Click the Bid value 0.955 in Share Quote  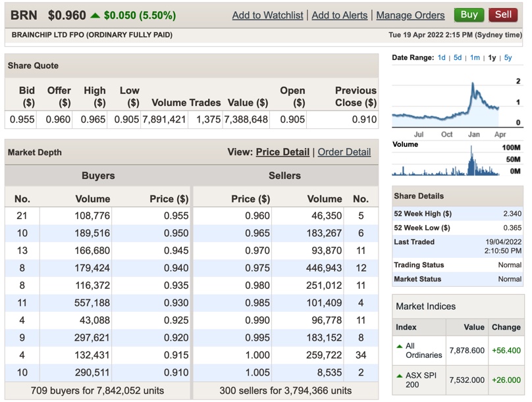(x=22, y=119)
